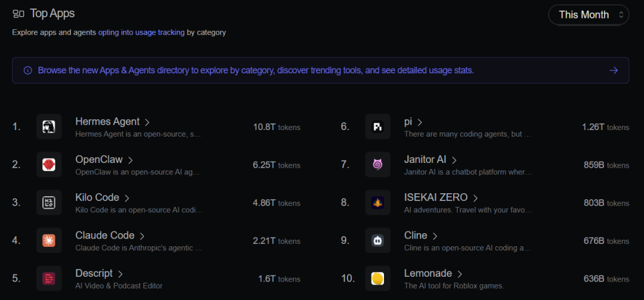Viewport: 644px width, 300px height.
Task: Open the Janitor AI title link
Action: [425, 159]
